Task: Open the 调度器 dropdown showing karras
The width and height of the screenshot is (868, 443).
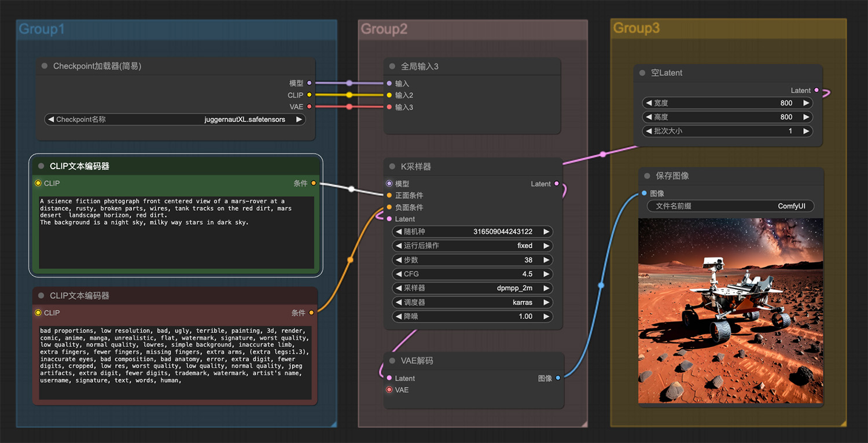Action: (x=472, y=302)
